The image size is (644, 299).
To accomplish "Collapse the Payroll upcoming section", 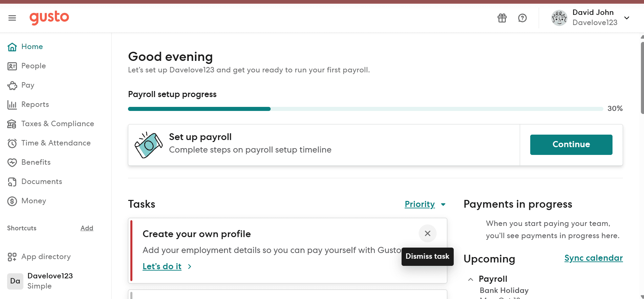I will click(471, 279).
